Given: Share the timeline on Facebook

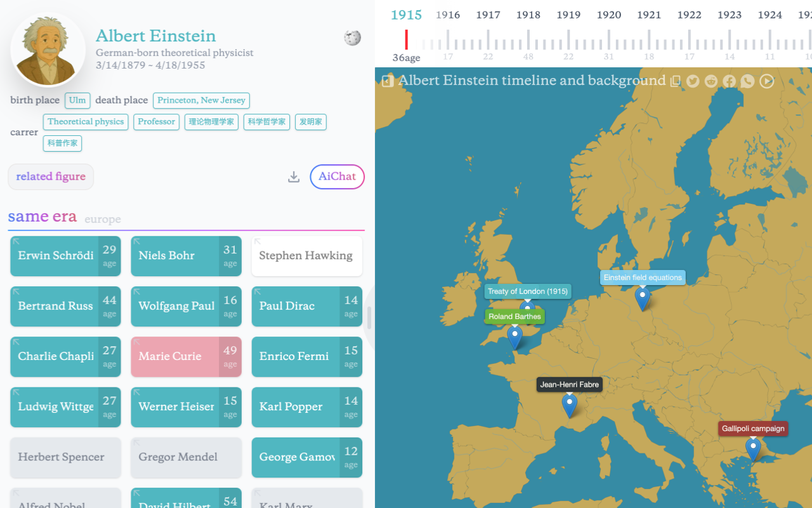Looking at the screenshot, I should pos(728,81).
